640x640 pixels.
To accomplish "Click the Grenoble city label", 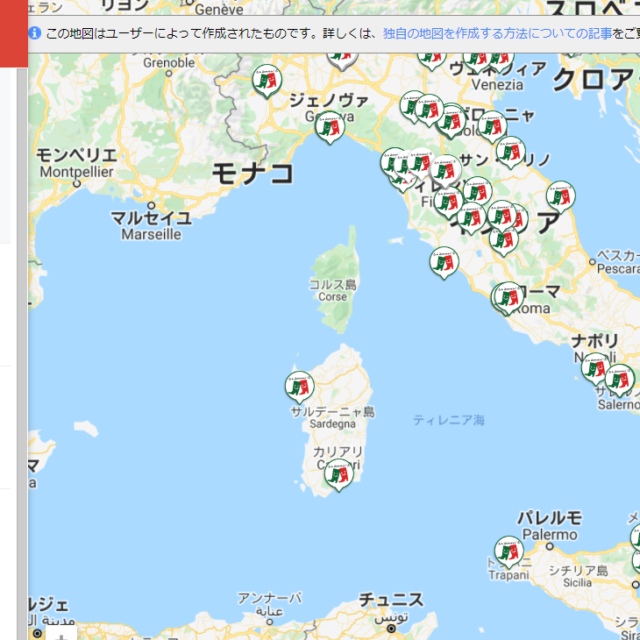I will pyautogui.click(x=169, y=63).
